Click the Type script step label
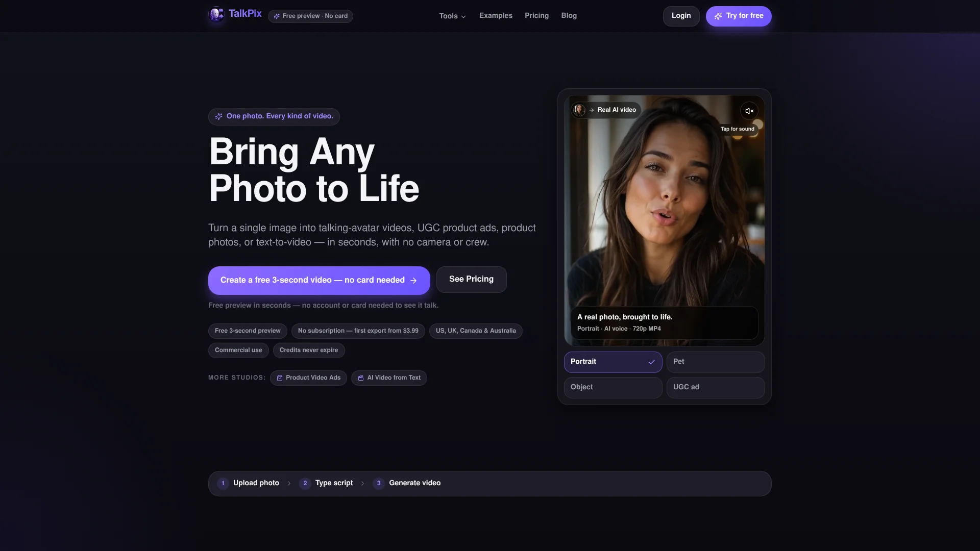 pos(334,483)
